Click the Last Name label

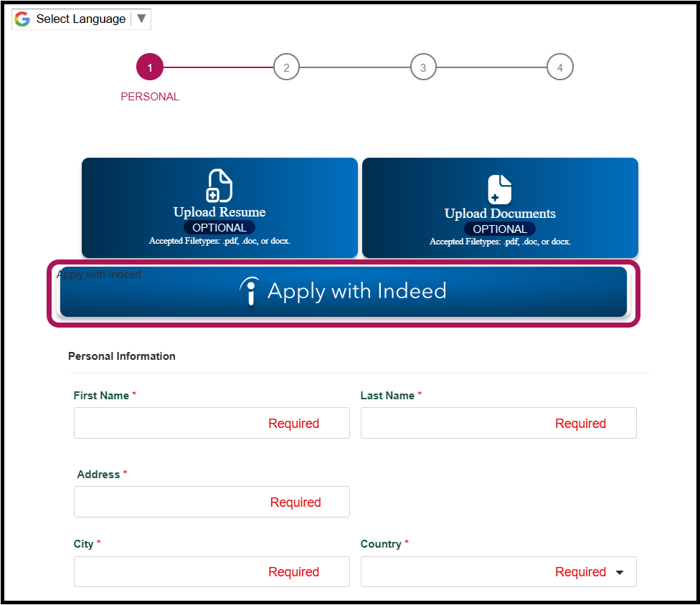pos(387,396)
